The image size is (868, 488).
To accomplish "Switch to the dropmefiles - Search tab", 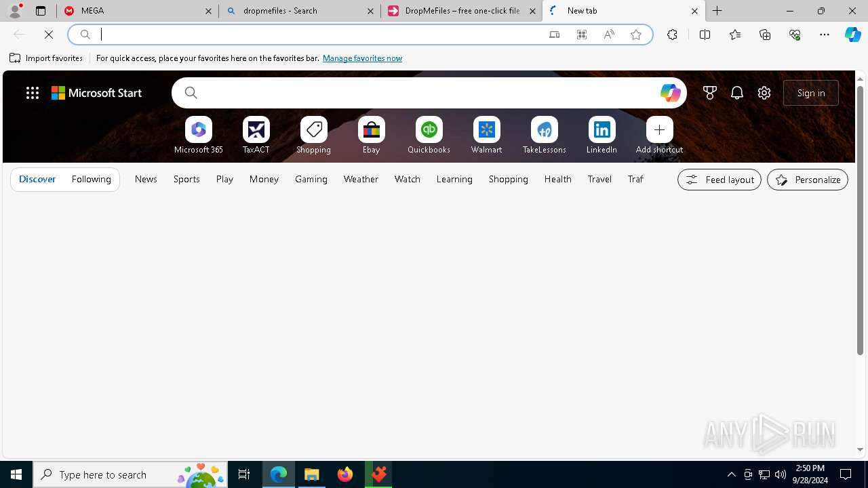I will [x=300, y=11].
